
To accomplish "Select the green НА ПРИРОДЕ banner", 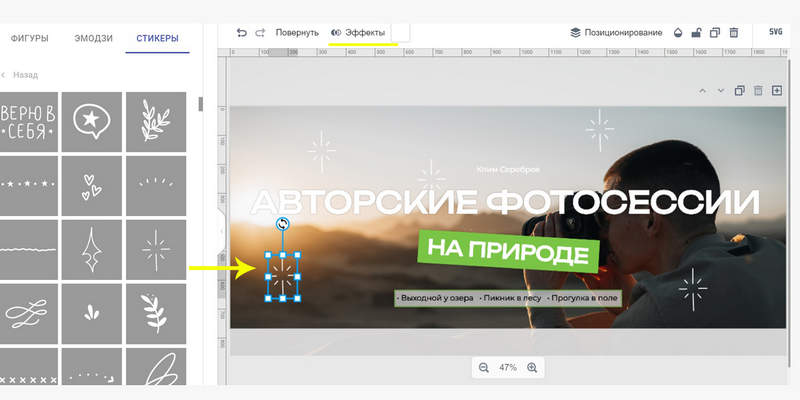I will (x=508, y=251).
